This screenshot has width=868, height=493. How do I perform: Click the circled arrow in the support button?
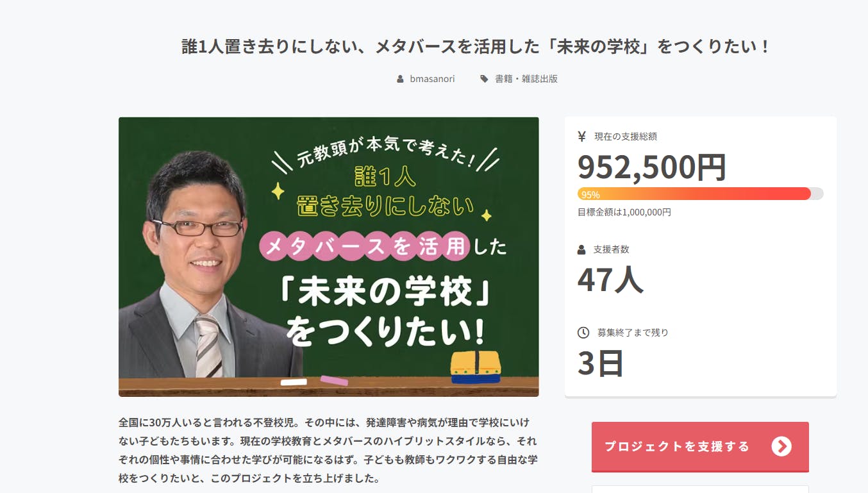pos(781,446)
